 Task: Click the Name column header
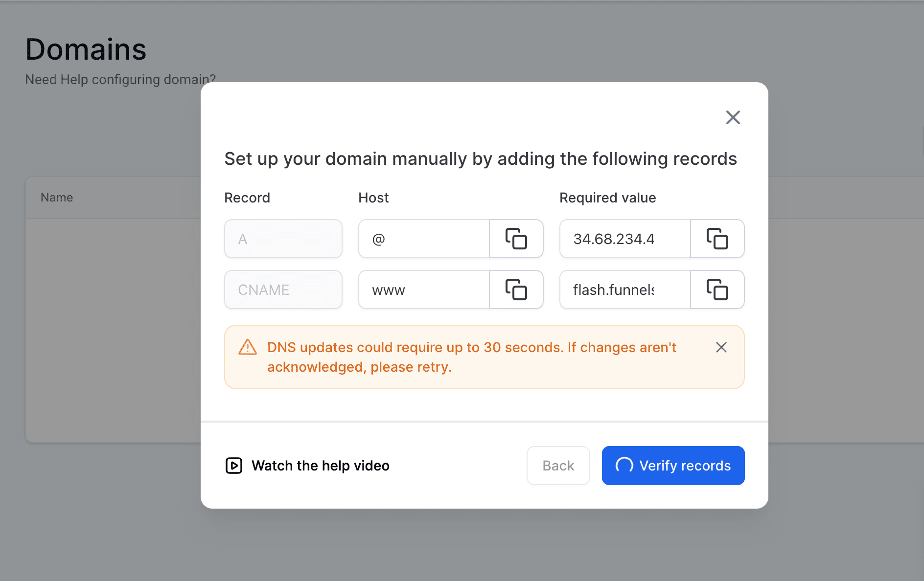(x=56, y=197)
